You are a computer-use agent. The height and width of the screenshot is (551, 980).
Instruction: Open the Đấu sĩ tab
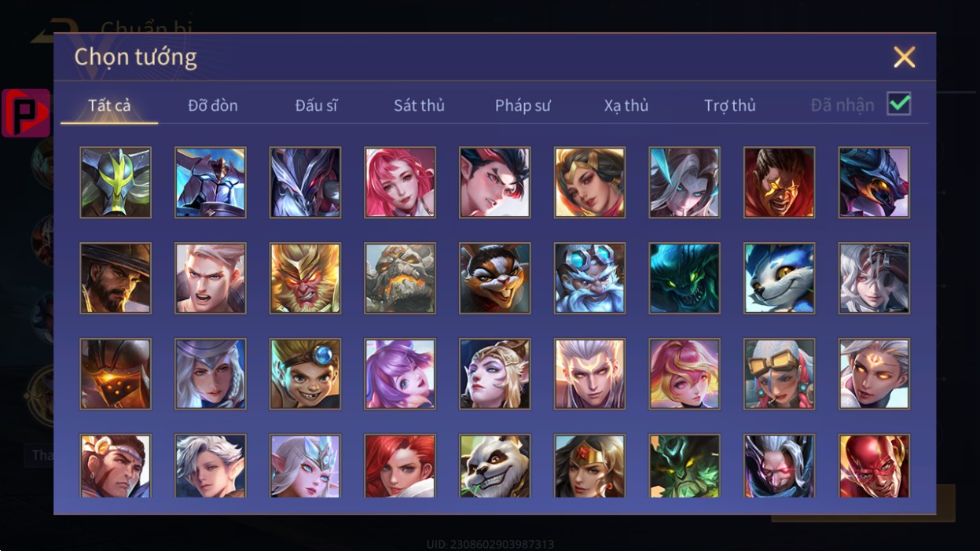(316, 105)
